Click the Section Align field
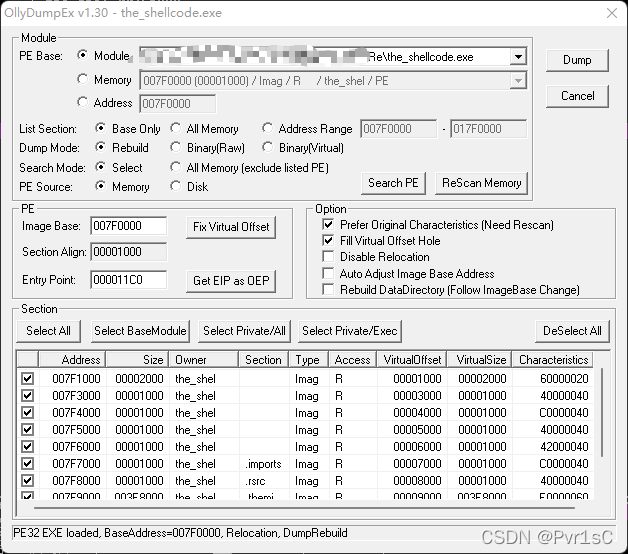The height and width of the screenshot is (554, 628). coord(128,252)
